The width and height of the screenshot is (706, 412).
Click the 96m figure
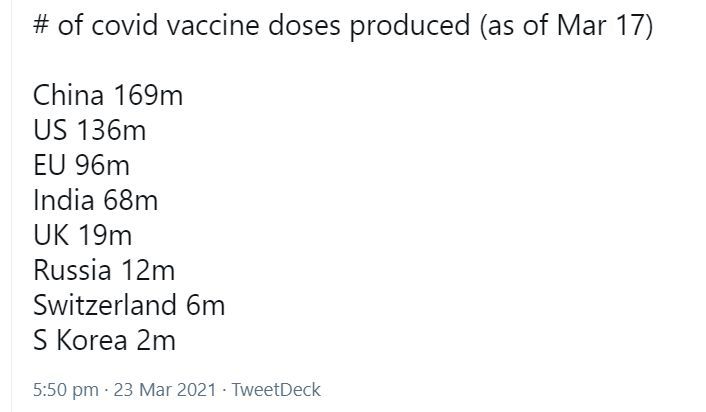[x=103, y=166]
